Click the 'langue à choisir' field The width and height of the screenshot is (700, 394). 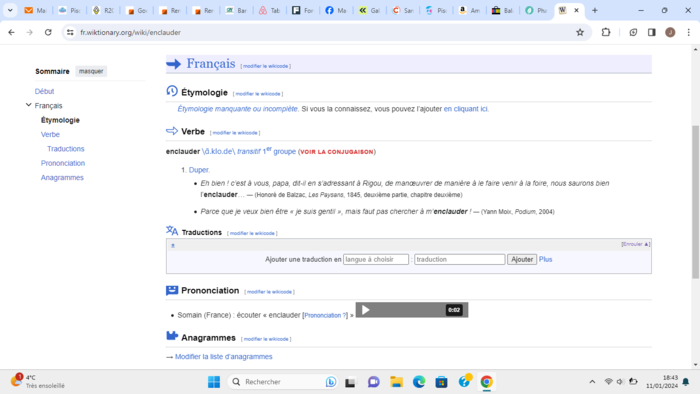coord(376,259)
